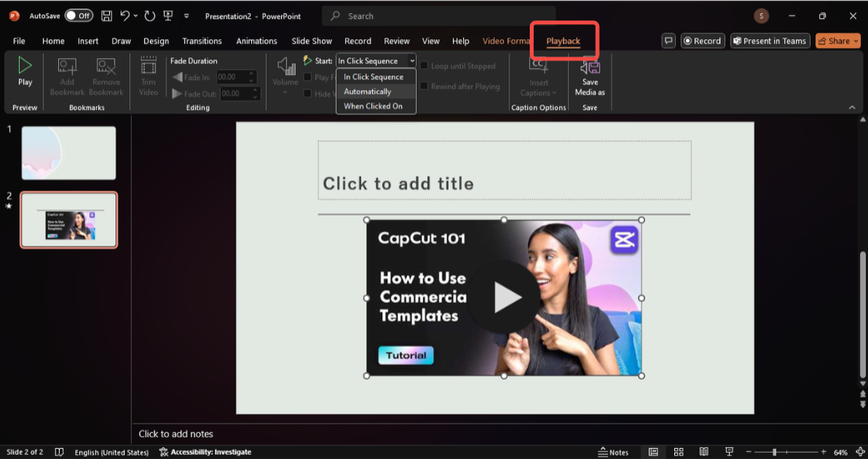Customize Quick Access Toolbar dropdown
This screenshot has height=459, width=868.
[187, 16]
